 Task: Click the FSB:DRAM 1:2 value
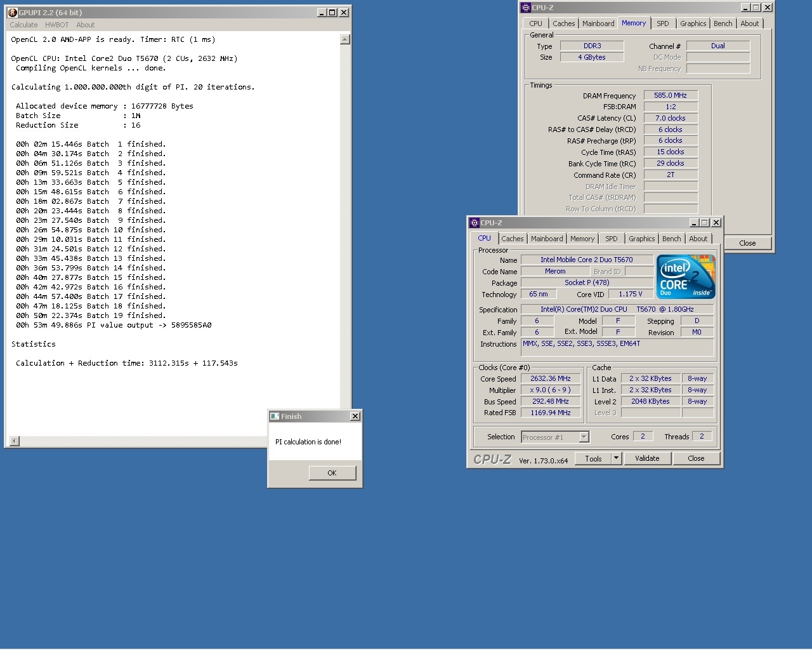pyautogui.click(x=671, y=107)
